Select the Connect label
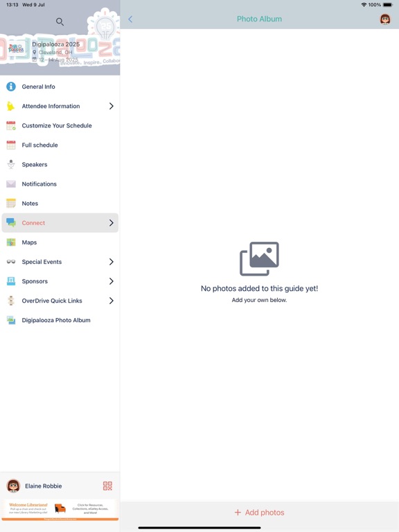Image resolution: width=399 pixels, height=532 pixels. click(x=33, y=223)
